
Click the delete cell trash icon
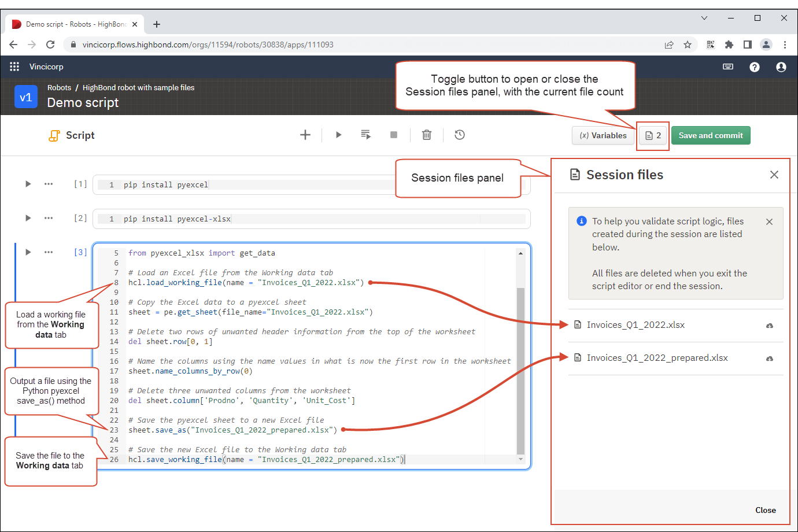[x=427, y=135]
